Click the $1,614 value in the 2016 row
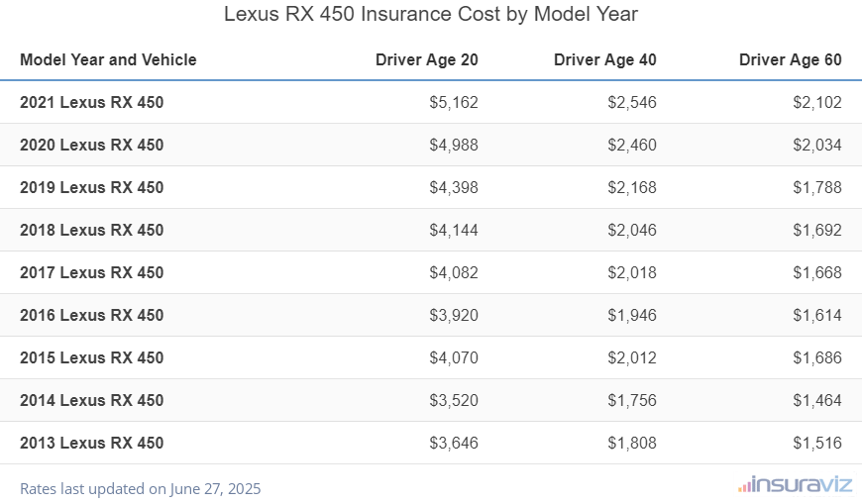This screenshot has width=862, height=504. (817, 315)
